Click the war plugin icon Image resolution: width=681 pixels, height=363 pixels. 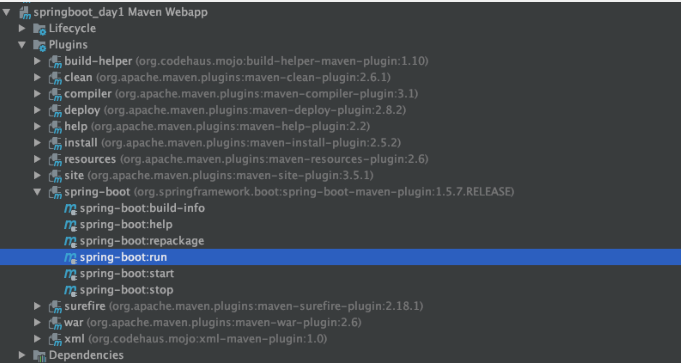(55, 323)
